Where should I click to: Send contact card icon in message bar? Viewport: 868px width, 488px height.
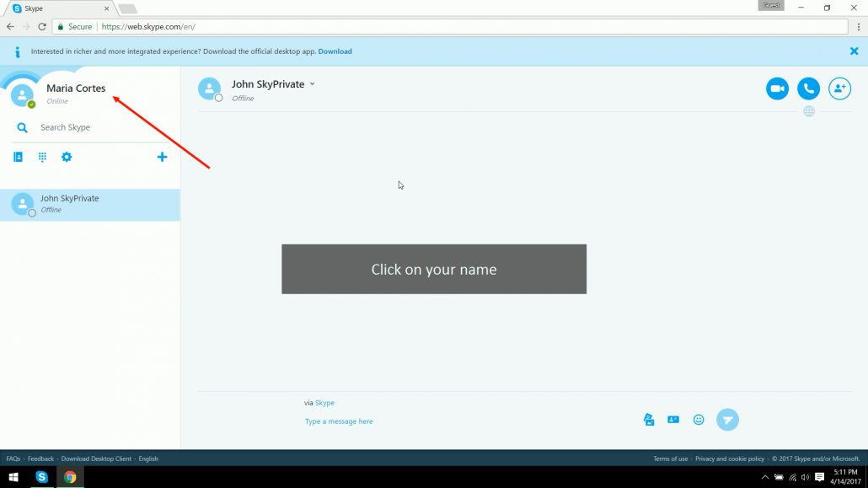coord(673,420)
